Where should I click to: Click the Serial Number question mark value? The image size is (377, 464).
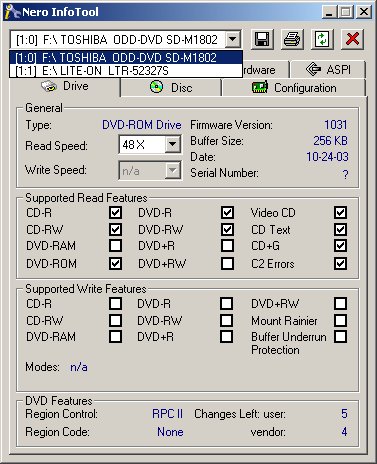point(345,174)
